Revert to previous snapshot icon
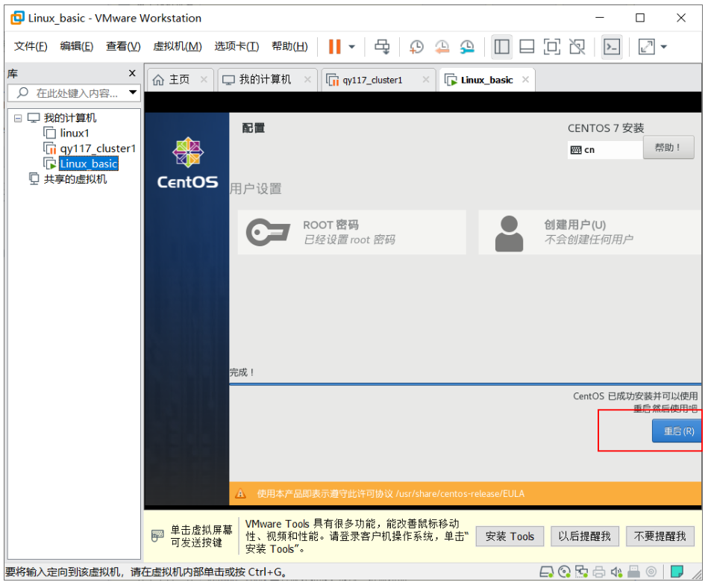 point(442,46)
